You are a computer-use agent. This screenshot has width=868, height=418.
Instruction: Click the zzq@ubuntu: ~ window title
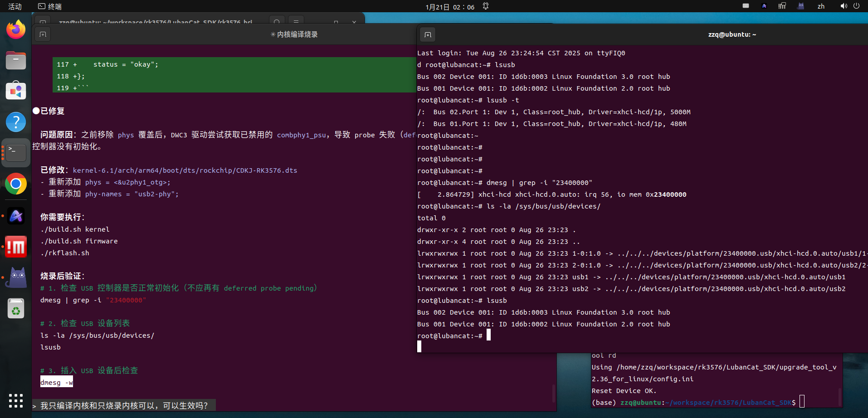[x=732, y=34]
